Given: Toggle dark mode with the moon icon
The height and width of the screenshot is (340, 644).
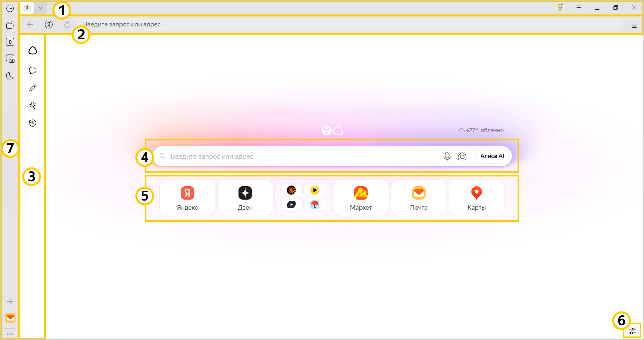Looking at the screenshot, I should pyautogui.click(x=10, y=75).
